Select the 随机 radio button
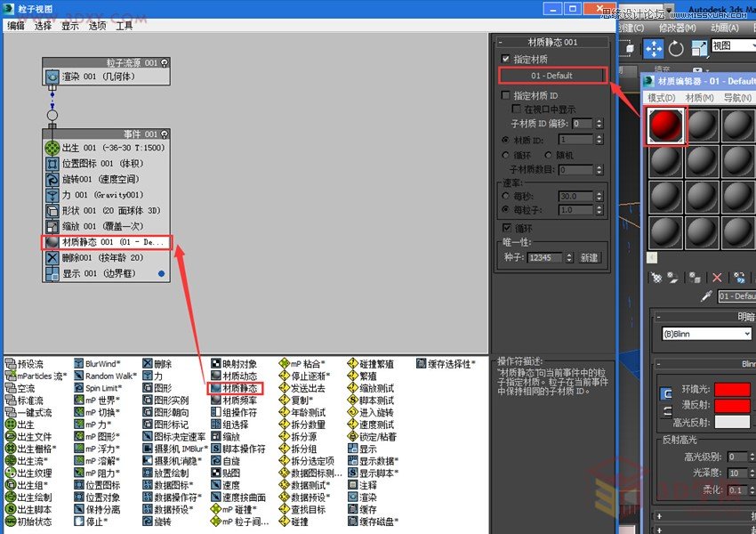The width and height of the screenshot is (756, 534). [548, 155]
